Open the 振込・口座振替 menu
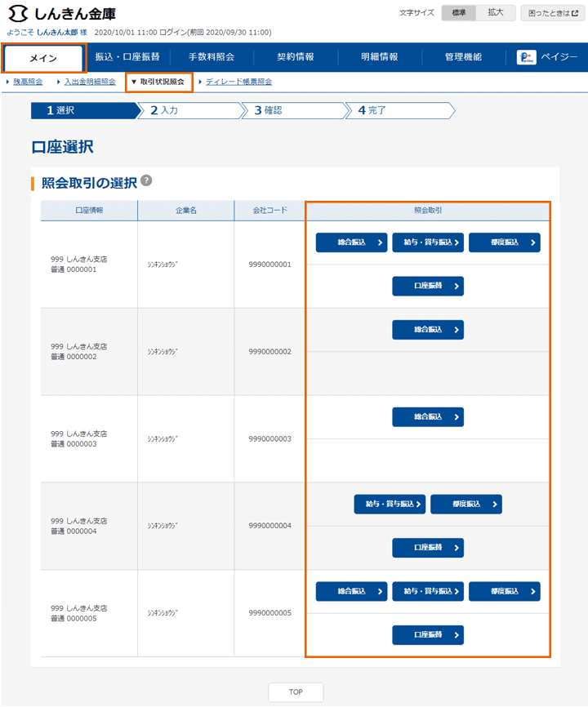The height and width of the screenshot is (707, 588). coord(127,57)
